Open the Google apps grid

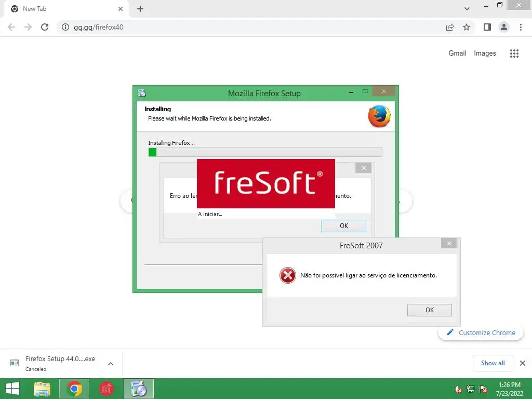pos(514,54)
